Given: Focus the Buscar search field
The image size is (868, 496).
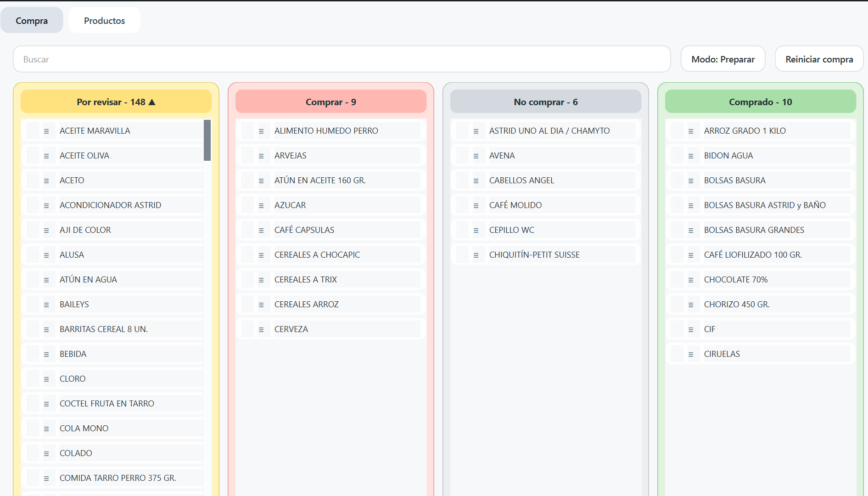Looking at the screenshot, I should click(342, 59).
